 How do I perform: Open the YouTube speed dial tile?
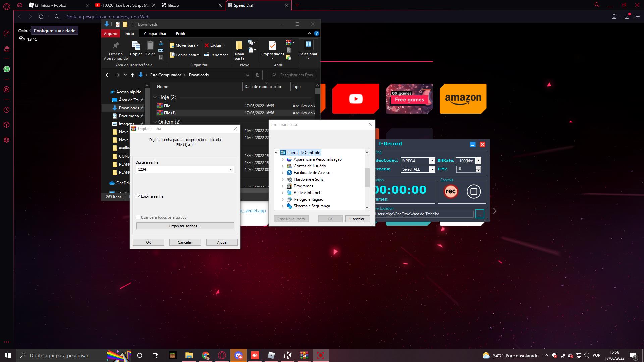356,99
